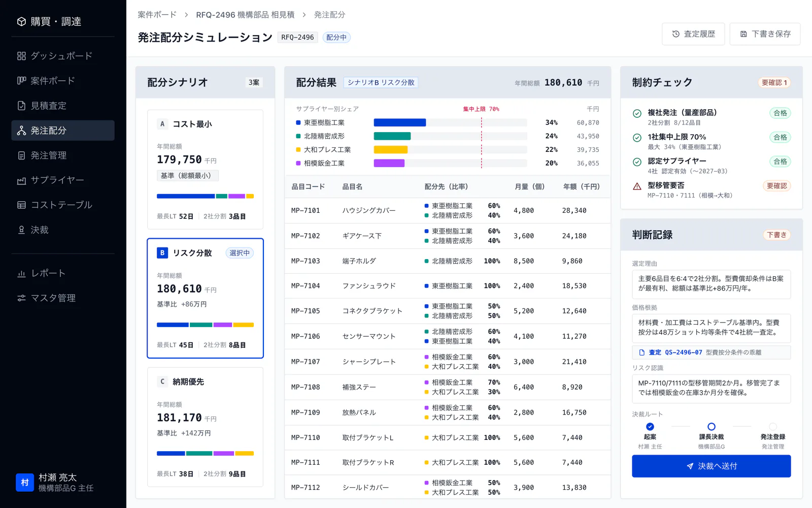Click the シールドカバー item name
This screenshot has height=508, width=812.
point(365,488)
